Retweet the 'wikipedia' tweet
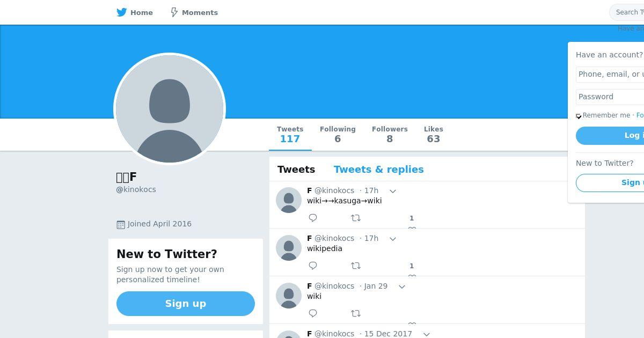 tap(355, 266)
